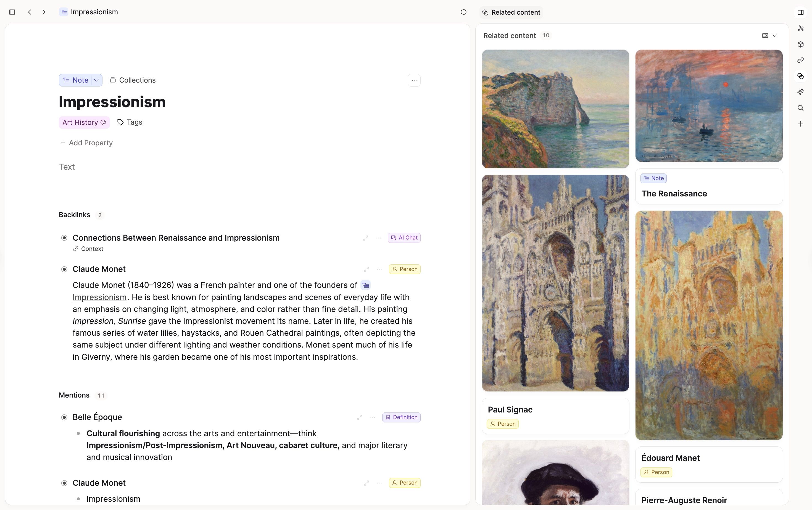Open search from the right sidebar
This screenshot has width=812, height=510.
(x=801, y=108)
